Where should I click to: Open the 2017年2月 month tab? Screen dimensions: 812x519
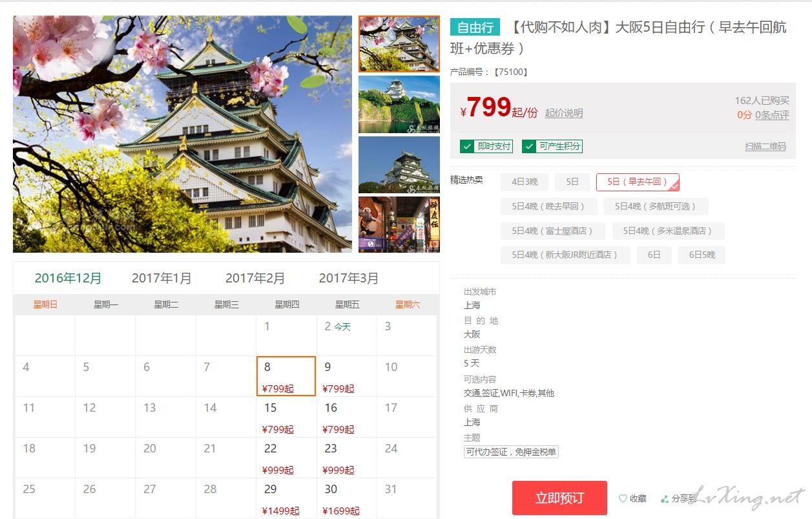[x=255, y=278]
